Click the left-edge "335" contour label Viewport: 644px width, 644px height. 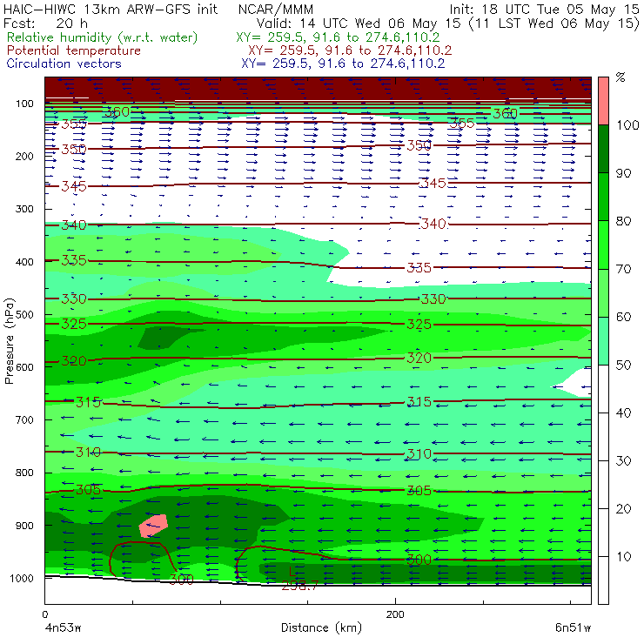point(74,260)
